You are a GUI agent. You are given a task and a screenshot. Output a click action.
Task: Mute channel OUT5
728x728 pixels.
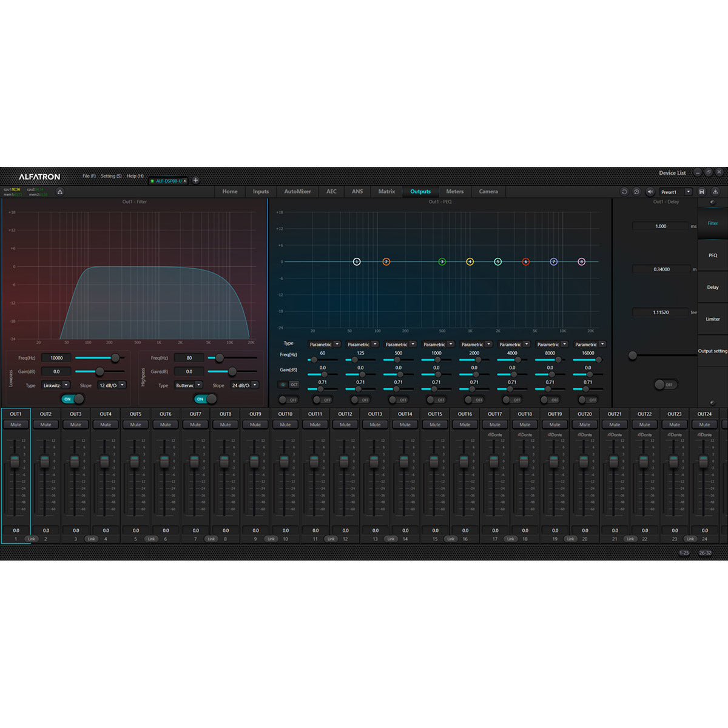135,424
